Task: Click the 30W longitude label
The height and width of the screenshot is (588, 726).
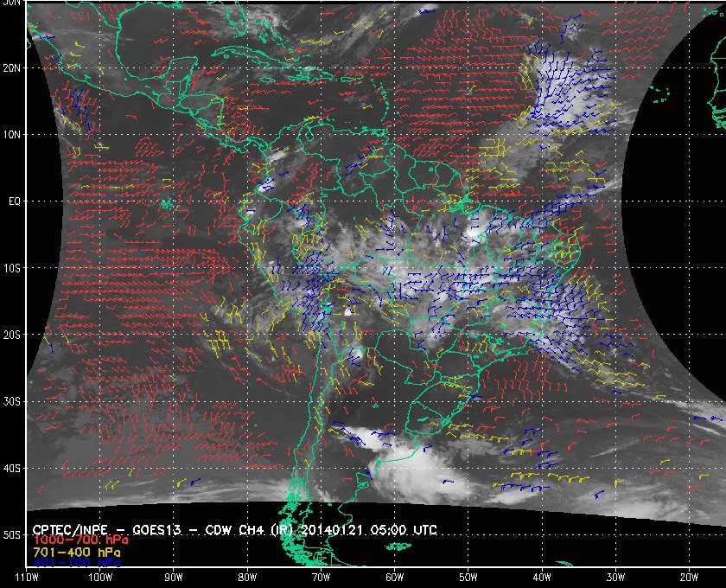Action: pyautogui.click(x=615, y=578)
